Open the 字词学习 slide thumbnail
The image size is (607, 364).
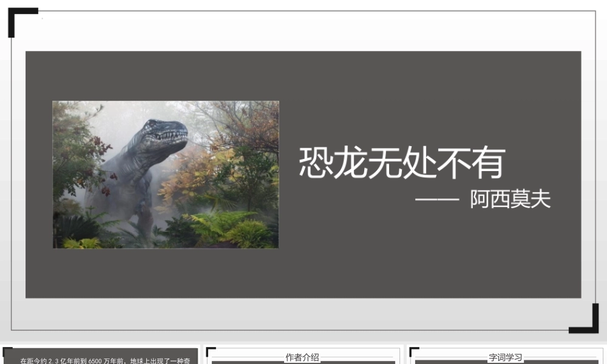506,355
